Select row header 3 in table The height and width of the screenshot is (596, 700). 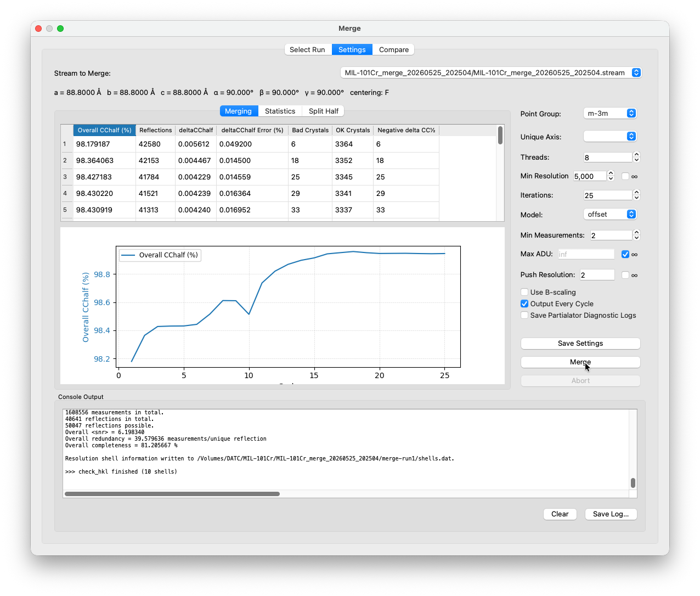pyautogui.click(x=66, y=177)
